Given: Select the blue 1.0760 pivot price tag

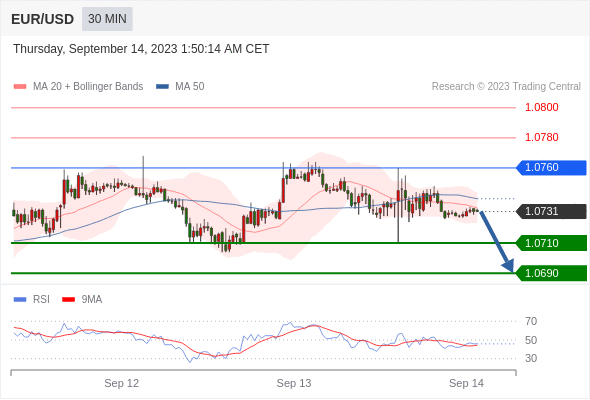Looking at the screenshot, I should pyautogui.click(x=551, y=167).
